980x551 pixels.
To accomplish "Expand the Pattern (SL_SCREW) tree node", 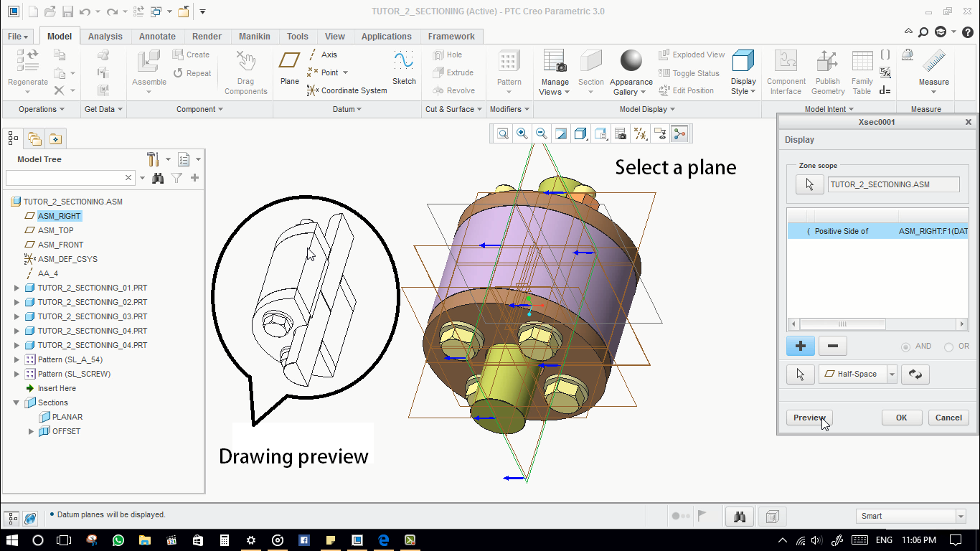I will tap(17, 374).
